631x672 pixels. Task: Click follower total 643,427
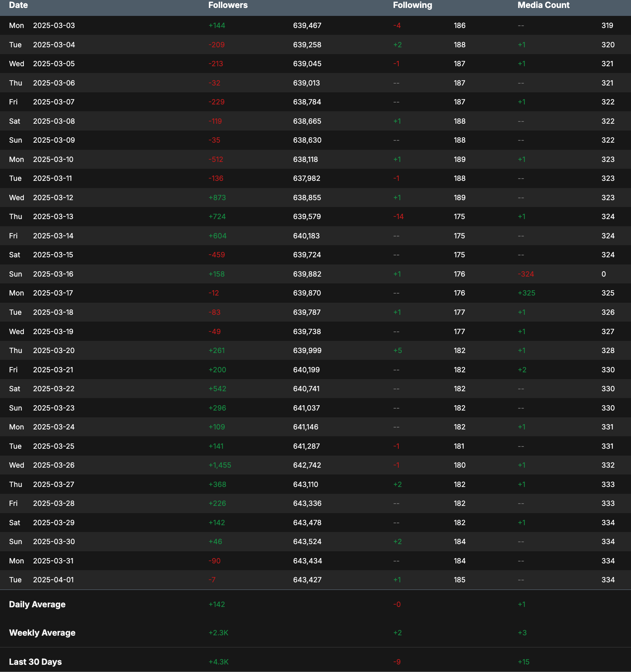(307, 580)
